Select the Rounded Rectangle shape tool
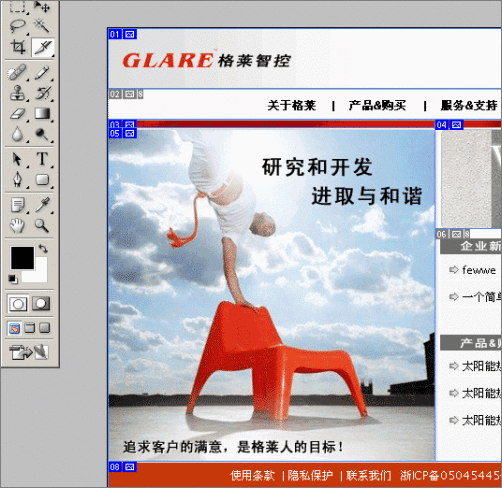The height and width of the screenshot is (488, 502). click(42, 180)
